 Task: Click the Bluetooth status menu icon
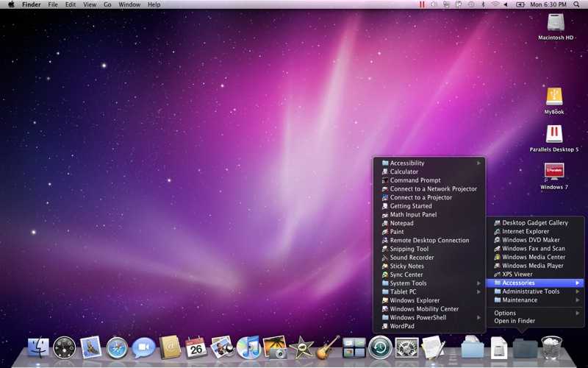(484, 4)
